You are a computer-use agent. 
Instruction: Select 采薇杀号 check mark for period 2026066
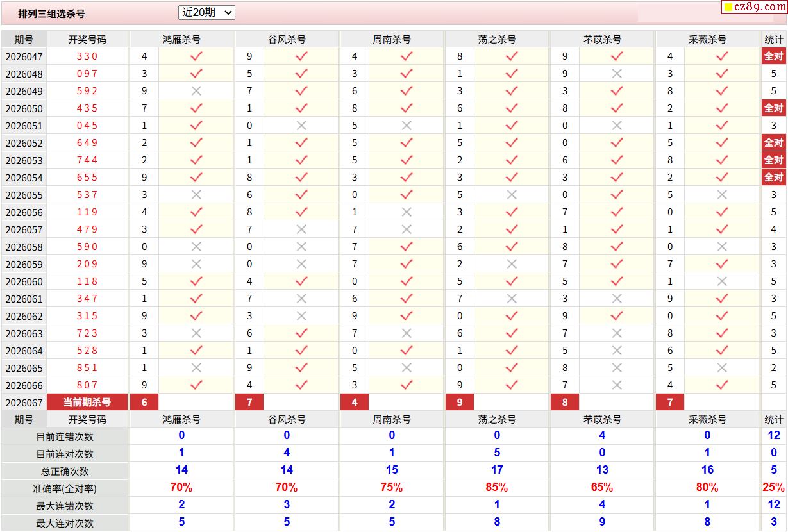click(722, 385)
